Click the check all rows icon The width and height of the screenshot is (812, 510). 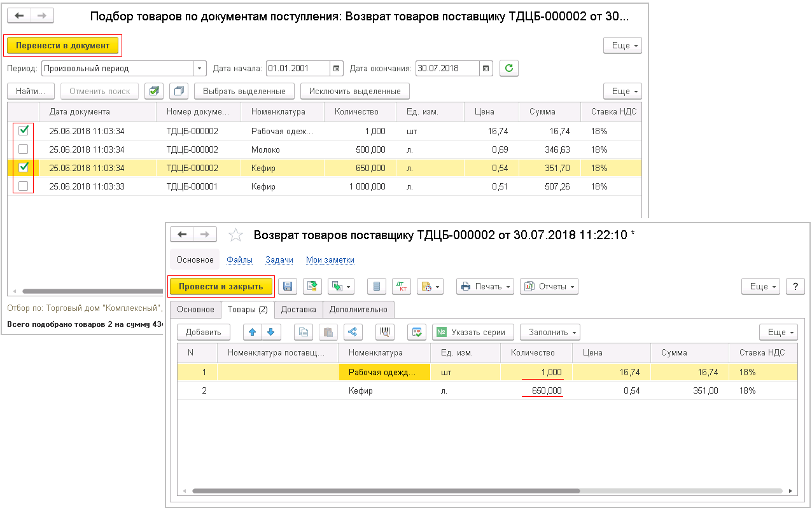[x=153, y=92]
